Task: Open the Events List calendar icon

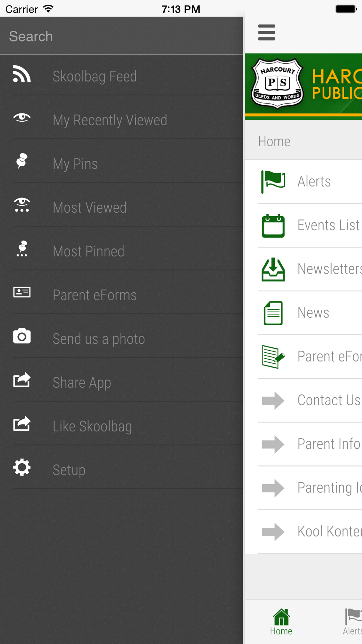Action: [273, 226]
